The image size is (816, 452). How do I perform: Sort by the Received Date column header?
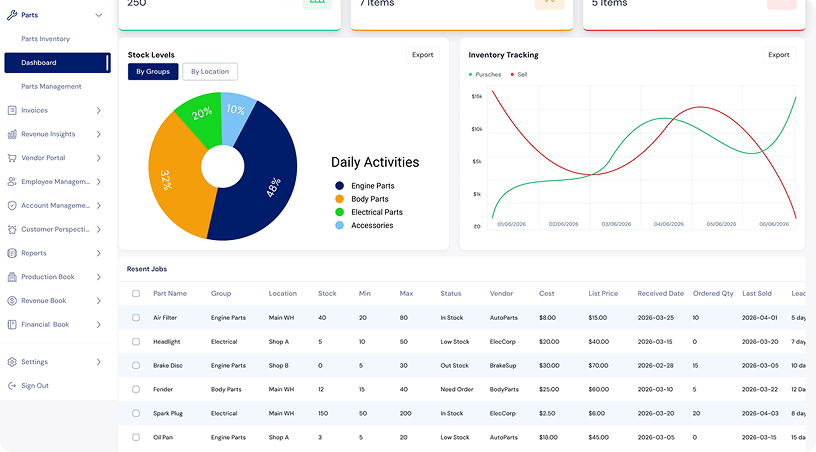[660, 293]
